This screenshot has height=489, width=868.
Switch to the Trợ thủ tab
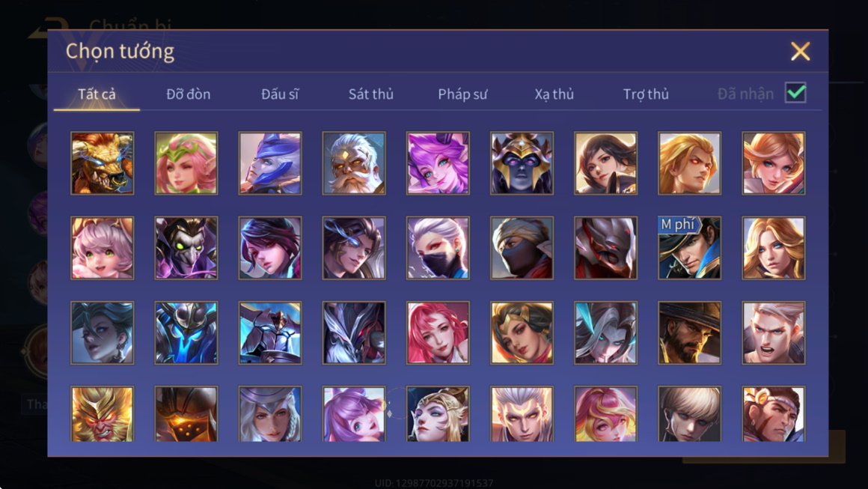(x=646, y=94)
